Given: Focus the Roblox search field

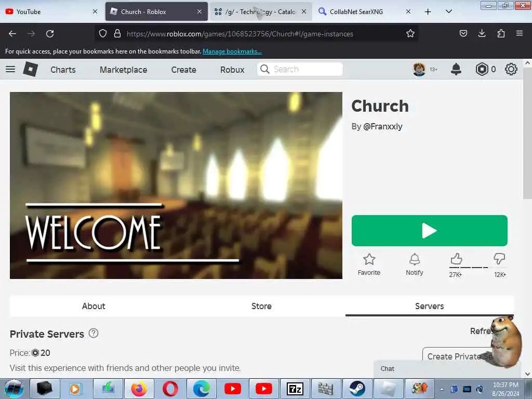Looking at the screenshot, I should (300, 69).
